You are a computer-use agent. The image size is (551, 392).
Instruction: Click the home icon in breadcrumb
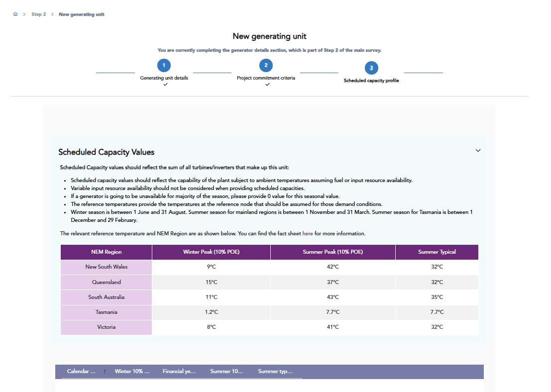point(15,14)
